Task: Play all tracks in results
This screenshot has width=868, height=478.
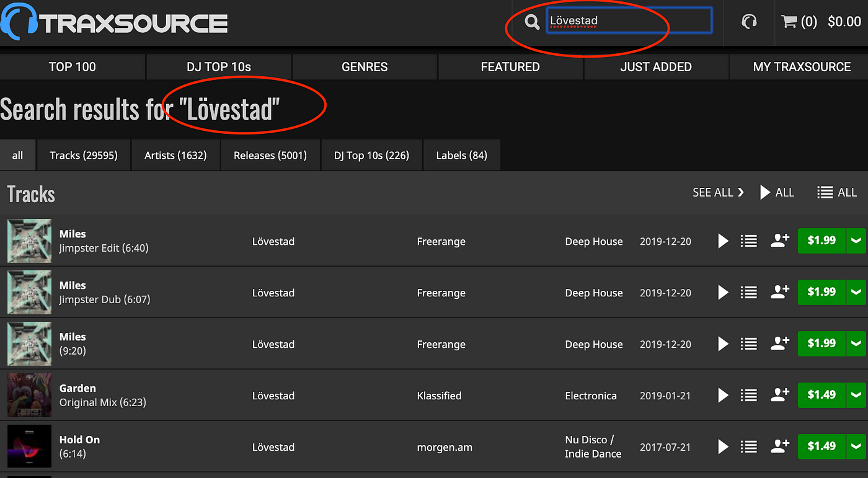Action: click(777, 192)
